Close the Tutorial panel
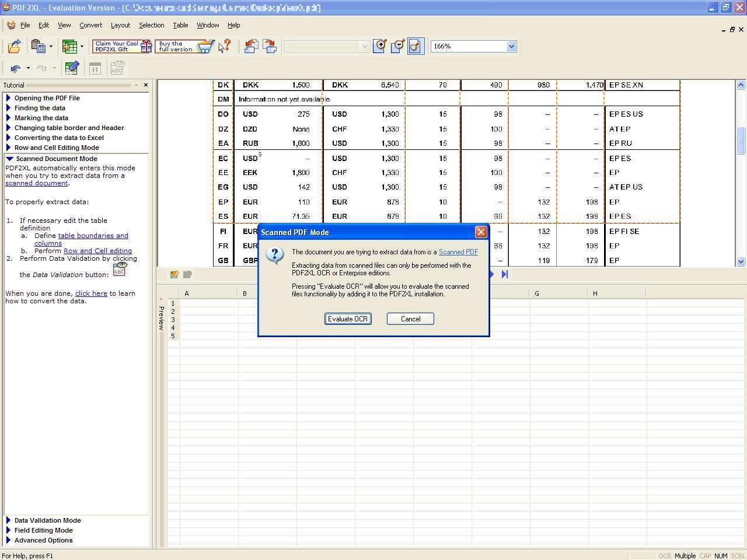This screenshot has width=747, height=560. (146, 85)
